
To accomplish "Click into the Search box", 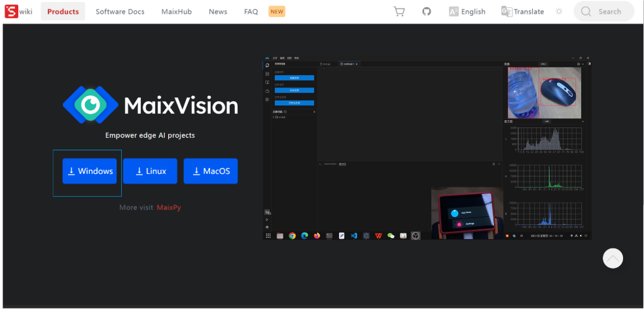I will pos(603,12).
